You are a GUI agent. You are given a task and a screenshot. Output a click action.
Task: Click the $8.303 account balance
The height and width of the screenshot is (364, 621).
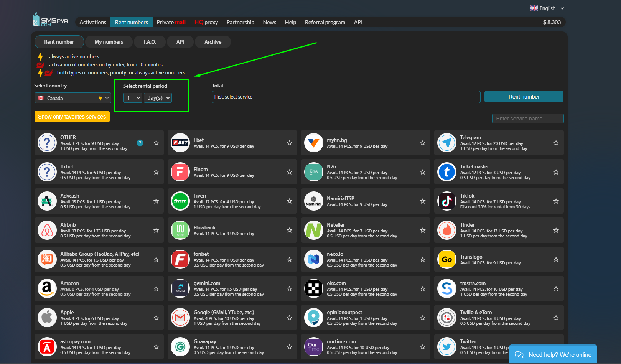click(552, 22)
